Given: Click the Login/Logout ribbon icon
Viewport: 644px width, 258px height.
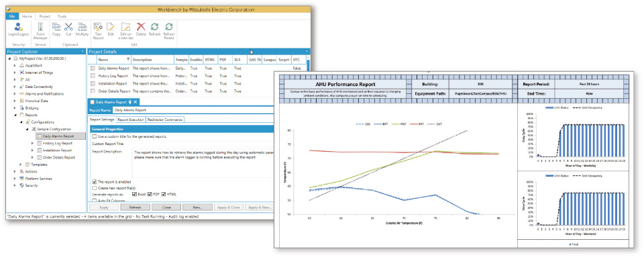Looking at the screenshot, I should [x=18, y=30].
